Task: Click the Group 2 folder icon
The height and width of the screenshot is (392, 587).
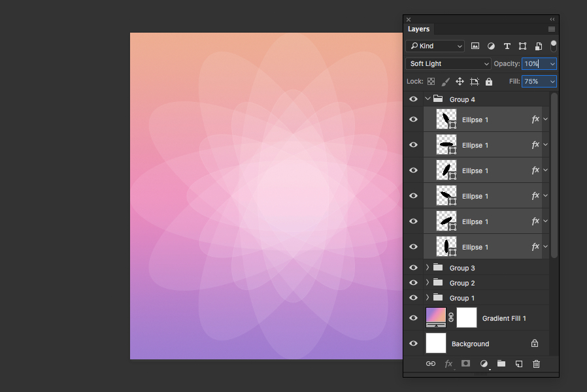Action: [x=438, y=282]
